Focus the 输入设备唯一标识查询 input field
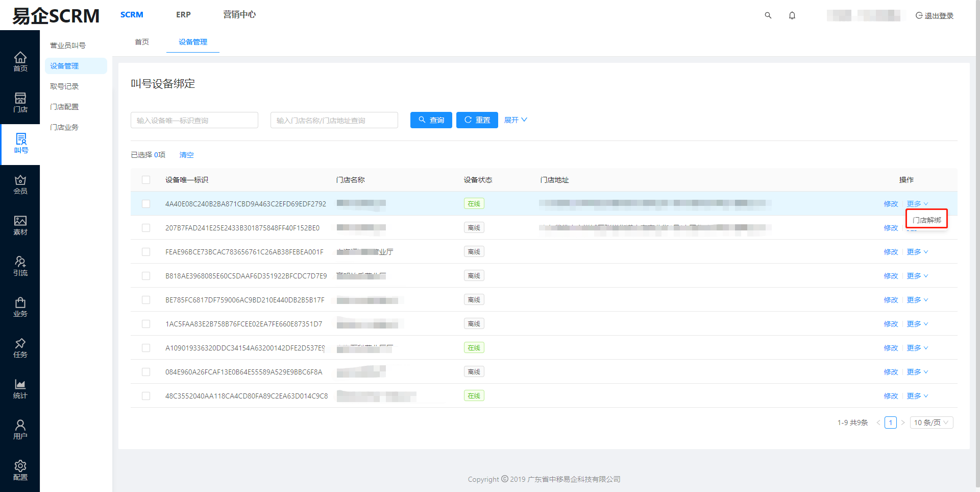 pos(194,120)
